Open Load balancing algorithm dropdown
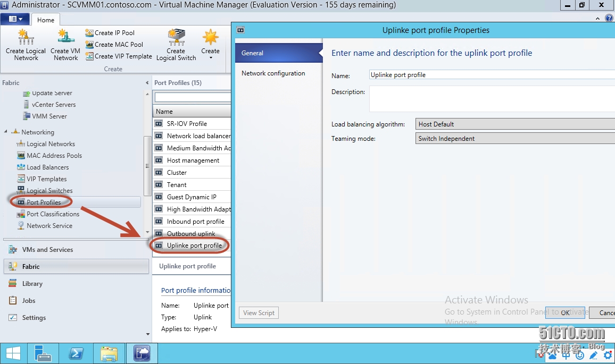The height and width of the screenshot is (364, 615). click(x=515, y=124)
